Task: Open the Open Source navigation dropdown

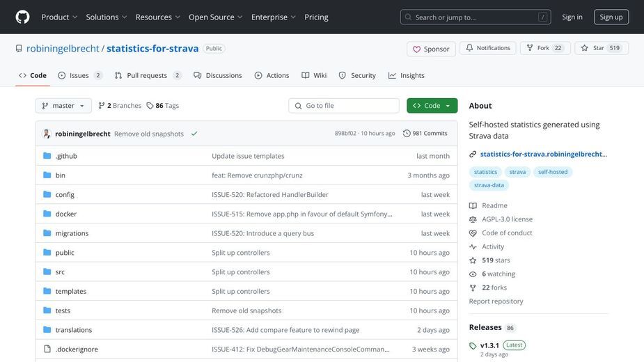Action: pos(216,17)
